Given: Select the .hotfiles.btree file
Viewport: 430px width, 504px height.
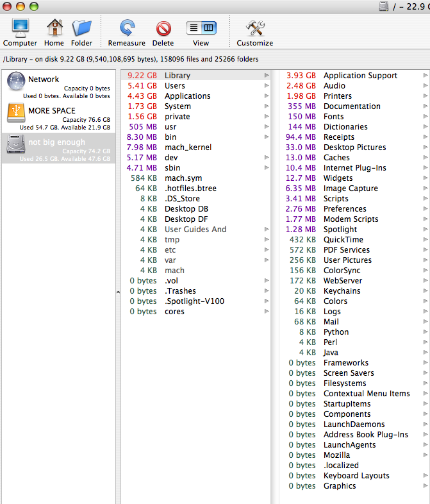Looking at the screenshot, I should (x=196, y=189).
